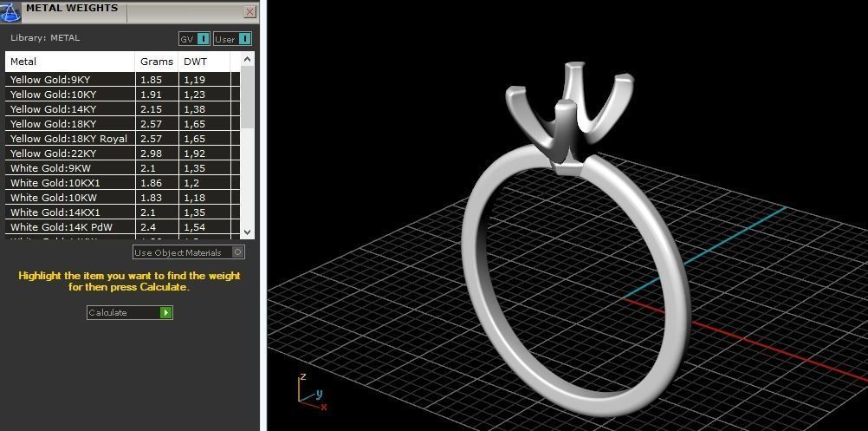The height and width of the screenshot is (431, 868).
Task: Click the 2.4 grams value
Action: coord(147,227)
